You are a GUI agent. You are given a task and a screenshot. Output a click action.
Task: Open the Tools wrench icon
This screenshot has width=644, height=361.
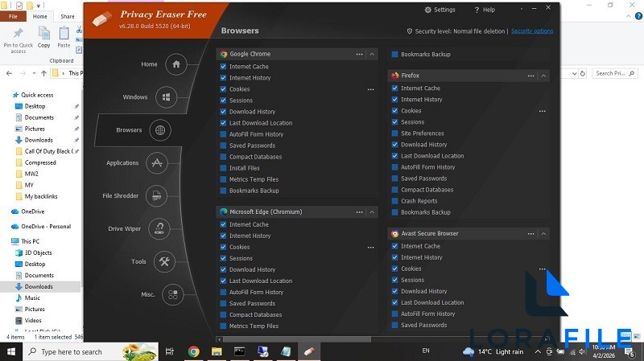(164, 261)
